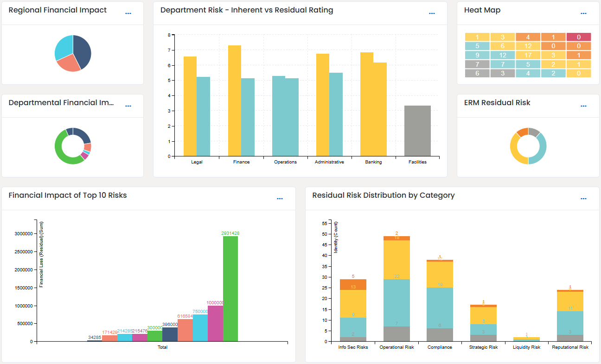Open Financial Impact of Top 10 Risks menu
Viewport: 601px width, 364px height.
pyautogui.click(x=280, y=199)
